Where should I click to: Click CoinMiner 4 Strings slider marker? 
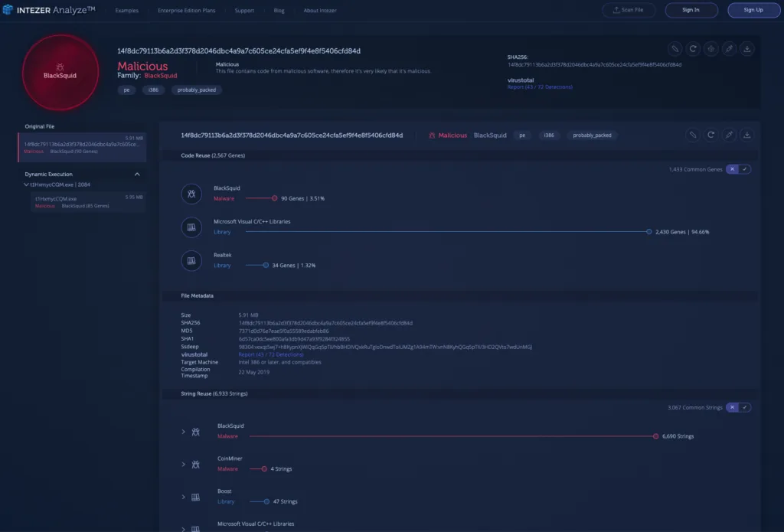pyautogui.click(x=264, y=469)
